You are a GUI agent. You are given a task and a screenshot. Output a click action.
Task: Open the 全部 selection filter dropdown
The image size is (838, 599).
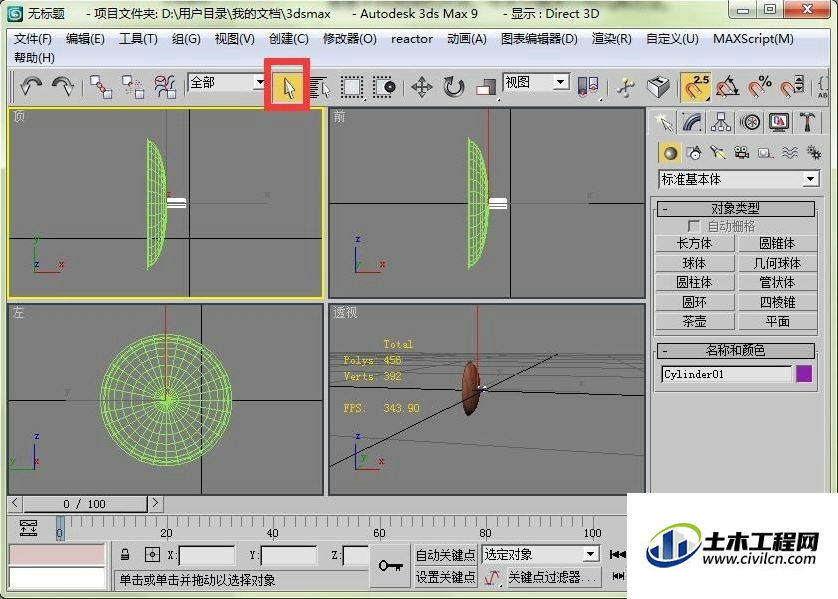(259, 82)
